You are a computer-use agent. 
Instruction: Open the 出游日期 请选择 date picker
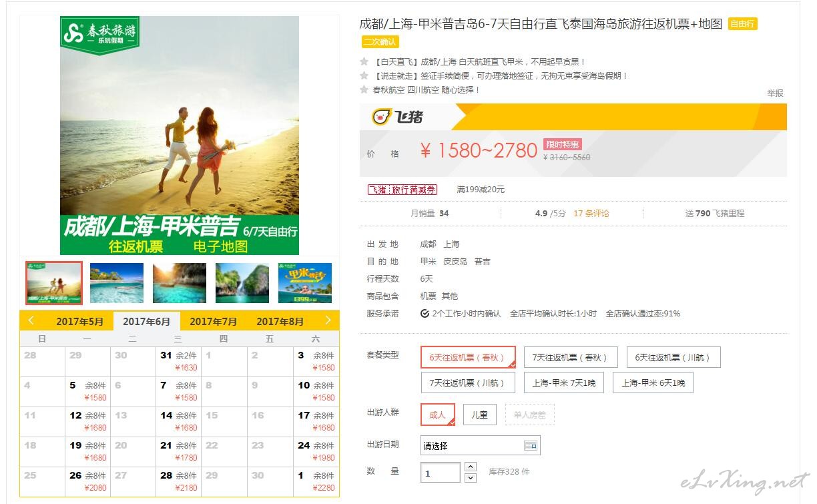click(x=480, y=445)
